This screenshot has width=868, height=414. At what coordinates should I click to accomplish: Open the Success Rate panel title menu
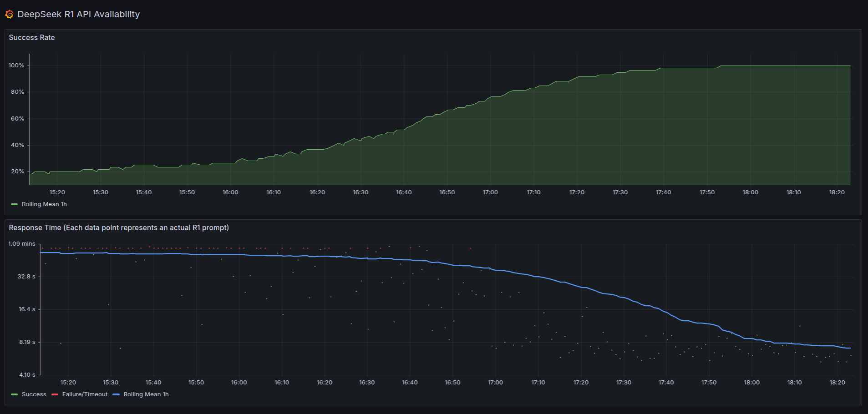pos(32,38)
